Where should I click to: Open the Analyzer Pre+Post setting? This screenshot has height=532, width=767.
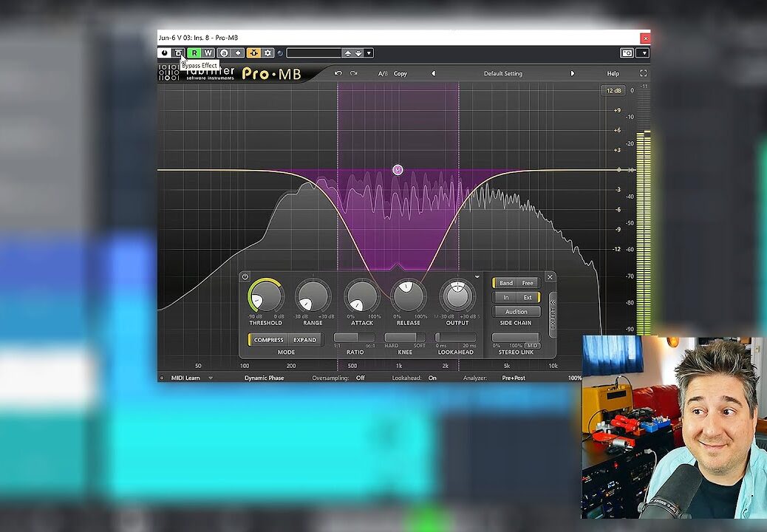(x=514, y=378)
